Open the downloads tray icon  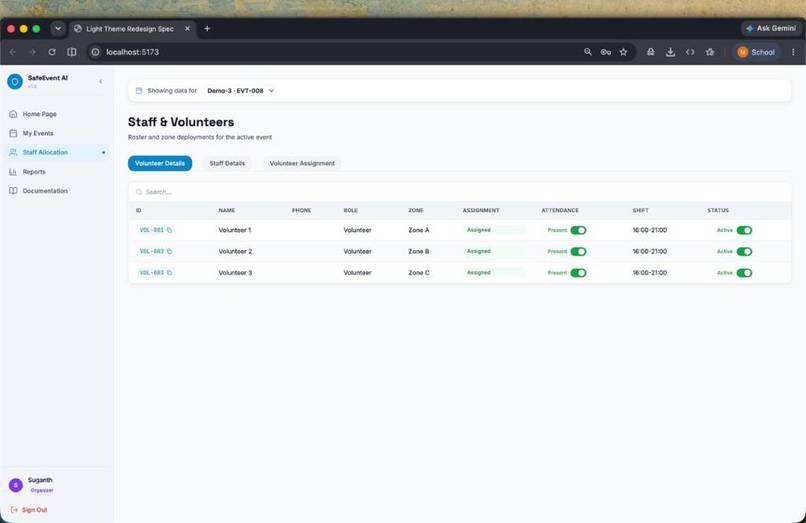click(x=670, y=52)
